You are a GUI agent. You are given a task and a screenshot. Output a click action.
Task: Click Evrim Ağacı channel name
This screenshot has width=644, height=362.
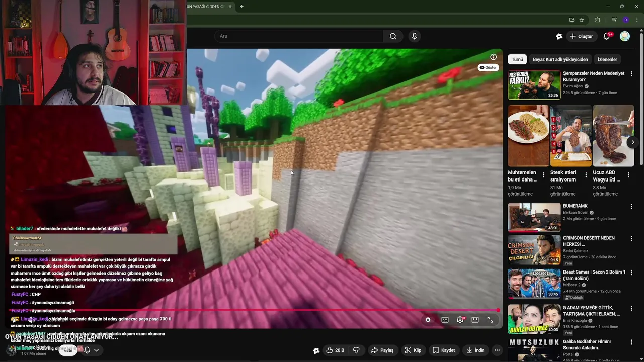pos(573,86)
